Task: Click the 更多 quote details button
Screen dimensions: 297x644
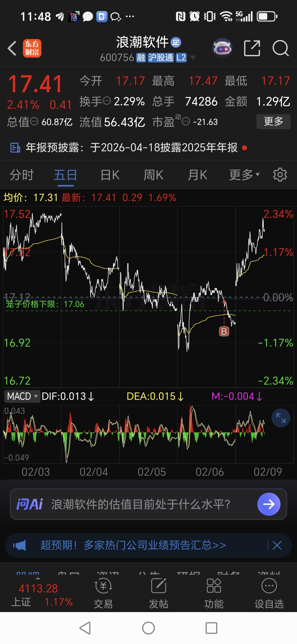Action: coord(273,121)
